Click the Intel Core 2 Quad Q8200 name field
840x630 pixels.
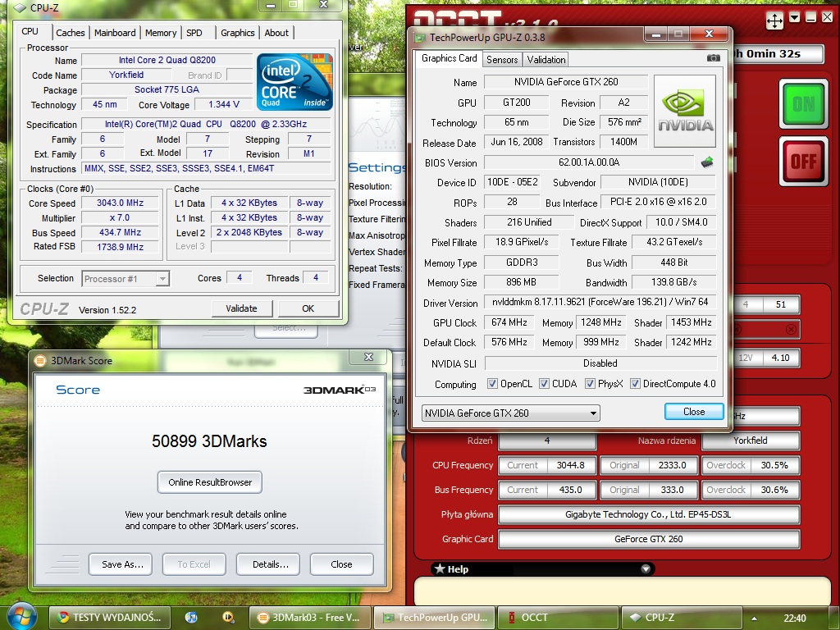[167, 60]
